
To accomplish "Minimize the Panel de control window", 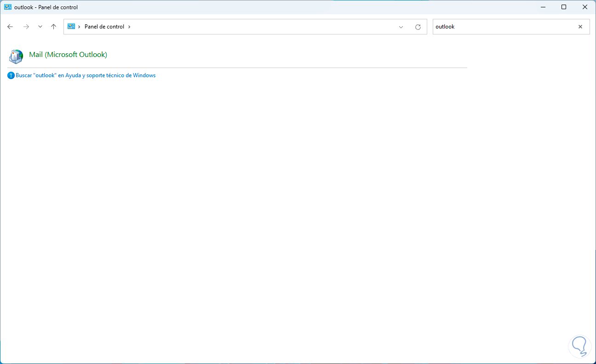I will [x=543, y=7].
